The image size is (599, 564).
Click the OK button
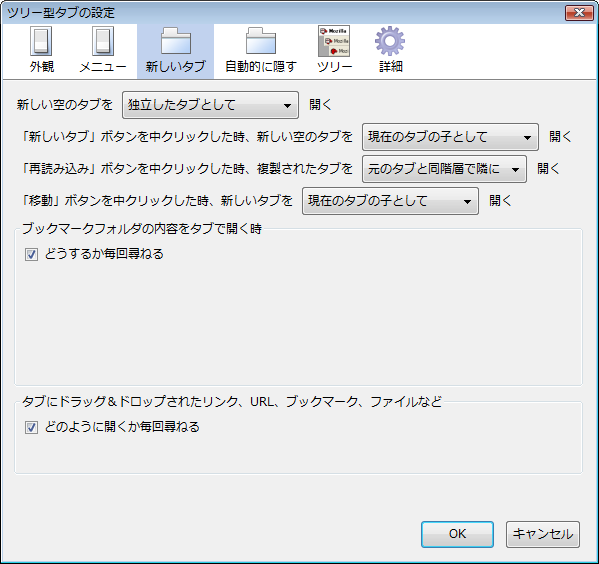coord(457,534)
